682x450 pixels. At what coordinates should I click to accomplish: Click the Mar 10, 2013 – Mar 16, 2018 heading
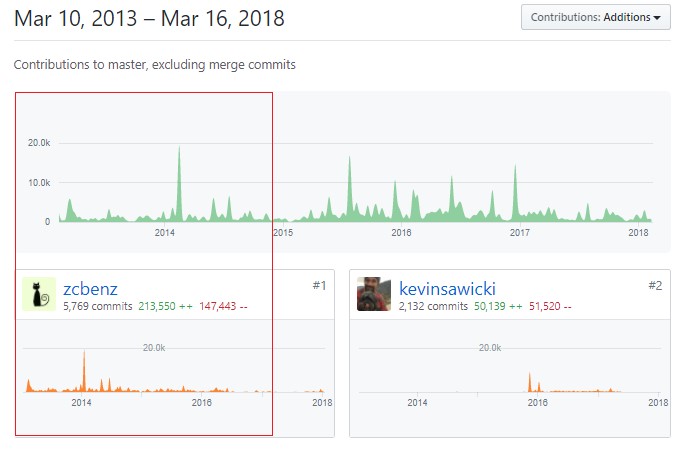click(x=149, y=18)
